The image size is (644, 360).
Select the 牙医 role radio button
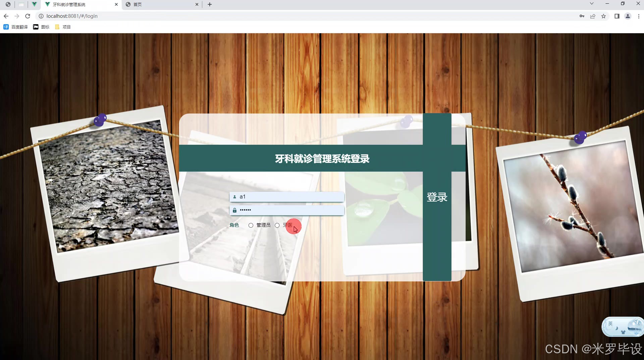277,225
